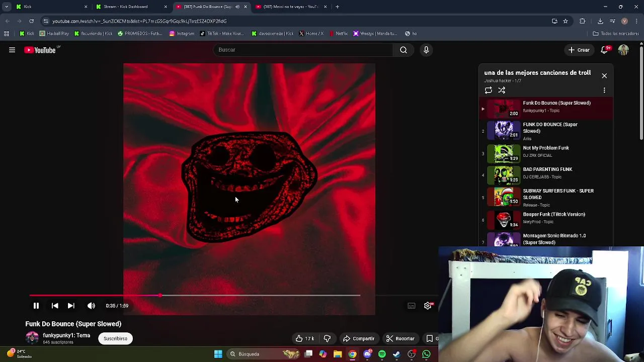Click the YouTube Buscar search field
Viewport: 644px width, 362px height.
tap(303, 50)
